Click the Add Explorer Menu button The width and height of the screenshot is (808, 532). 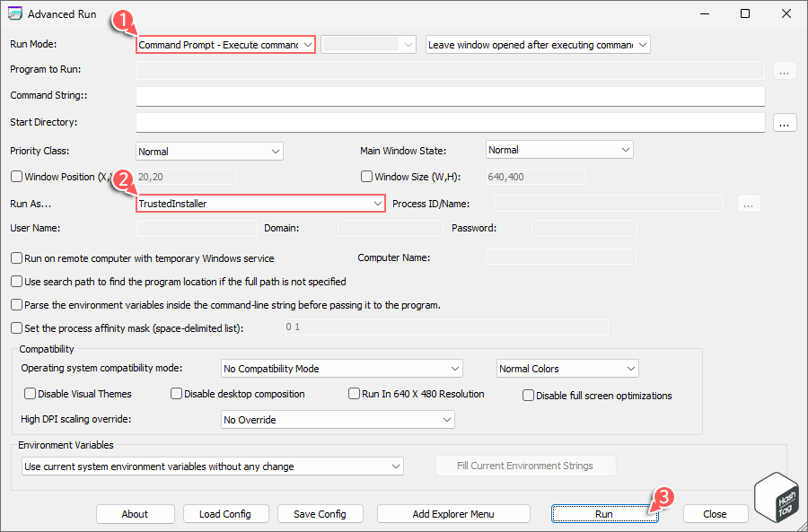pyautogui.click(x=453, y=514)
